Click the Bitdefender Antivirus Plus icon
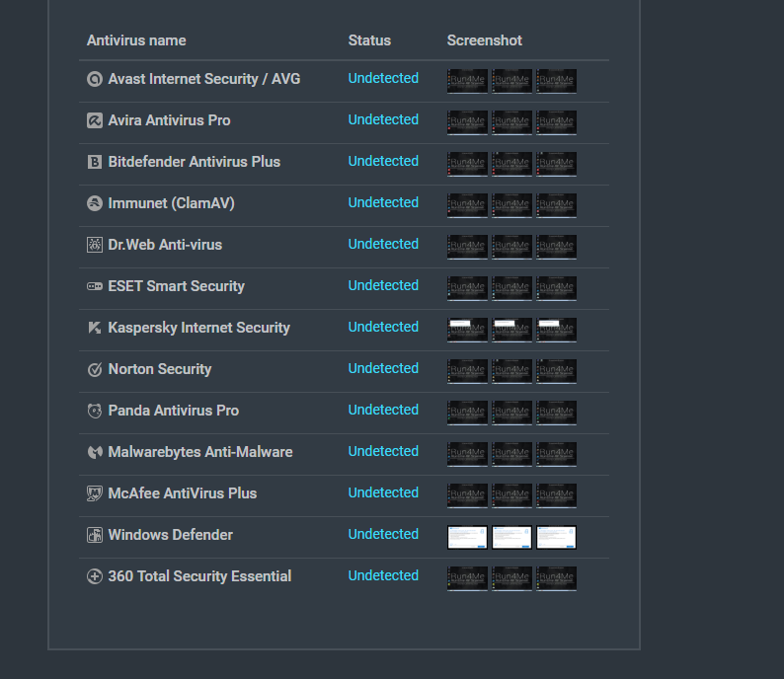This screenshot has width=784, height=679. (95, 162)
